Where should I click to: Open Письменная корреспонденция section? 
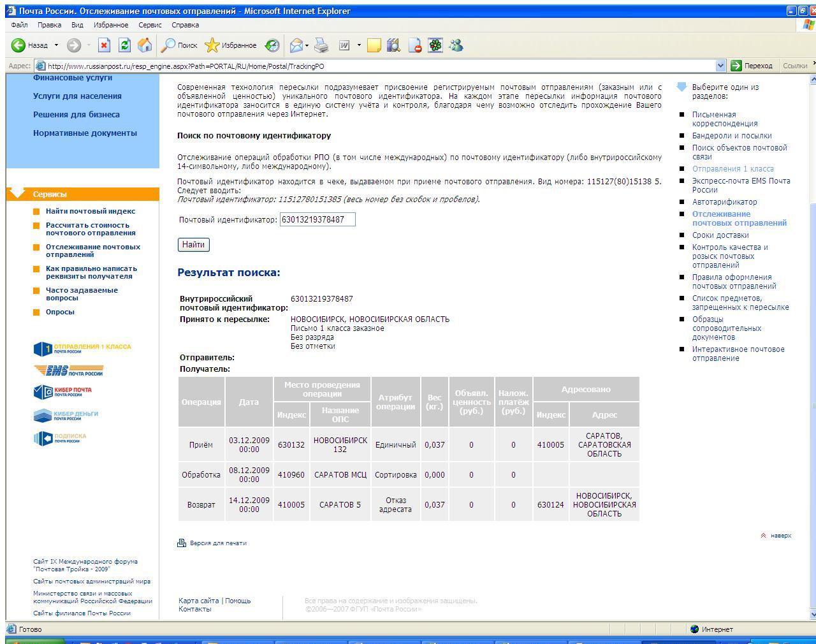pyautogui.click(x=725, y=119)
